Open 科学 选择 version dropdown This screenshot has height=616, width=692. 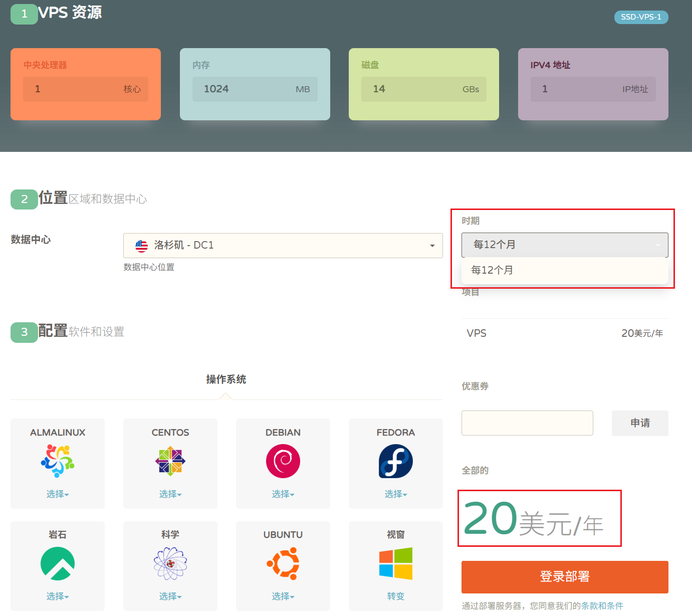[170, 596]
